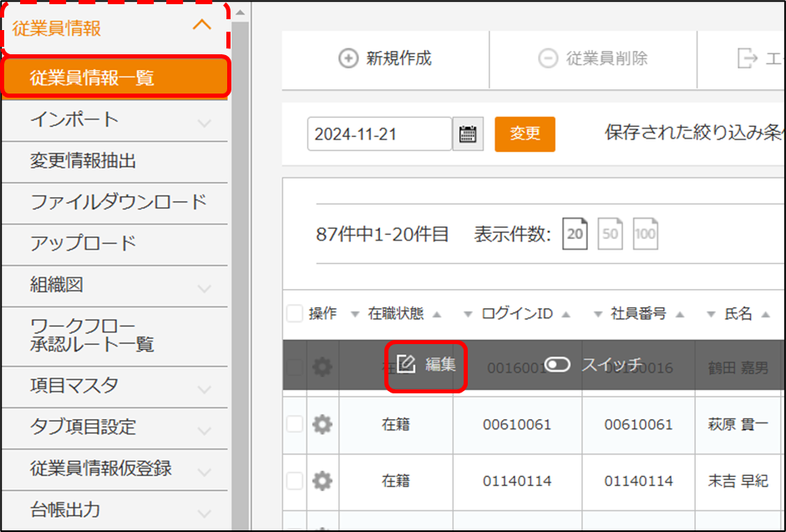Select 従業員情報一覧 in the sidebar
Screen dimensions: 786x532
(x=92, y=79)
